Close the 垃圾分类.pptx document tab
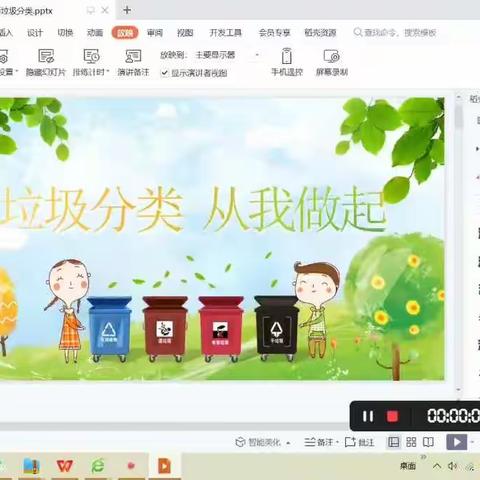 tap(105, 11)
